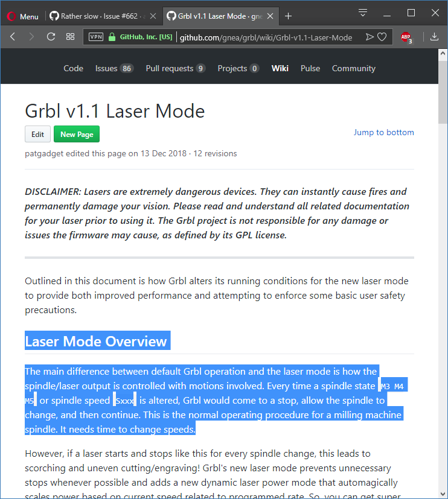This screenshot has width=448, height=499.
Task: Click the Edit page button
Action: coord(37,135)
